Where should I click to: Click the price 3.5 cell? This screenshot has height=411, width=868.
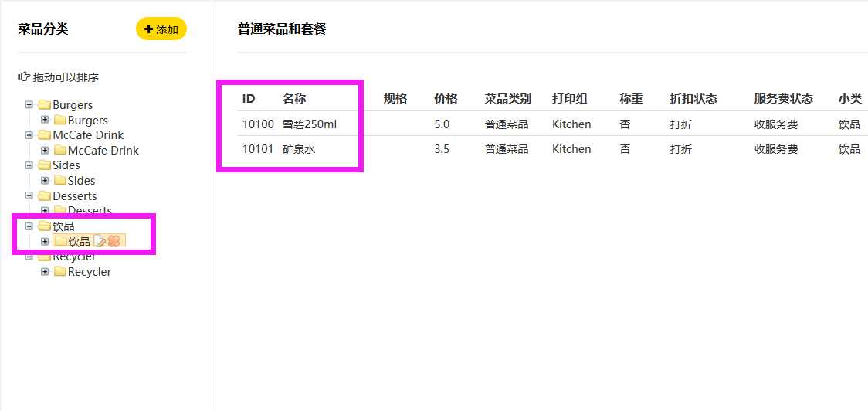[442, 149]
